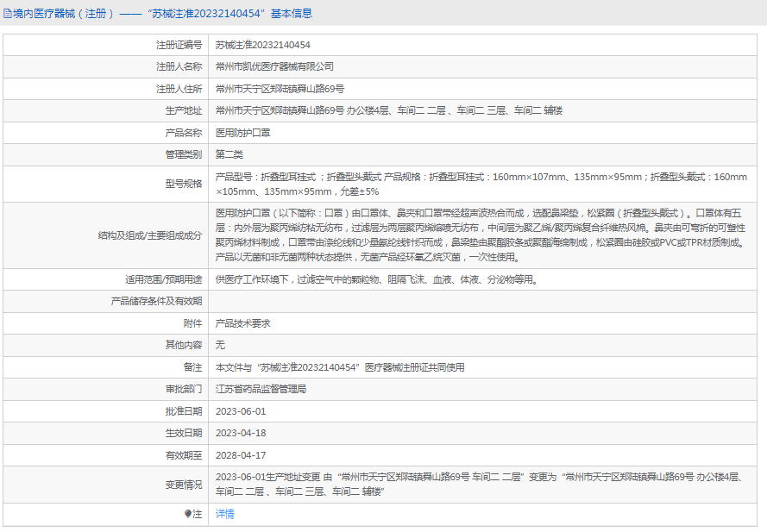Click effective date 2023-04-18
The width and height of the screenshot is (767, 532).
[241, 433]
